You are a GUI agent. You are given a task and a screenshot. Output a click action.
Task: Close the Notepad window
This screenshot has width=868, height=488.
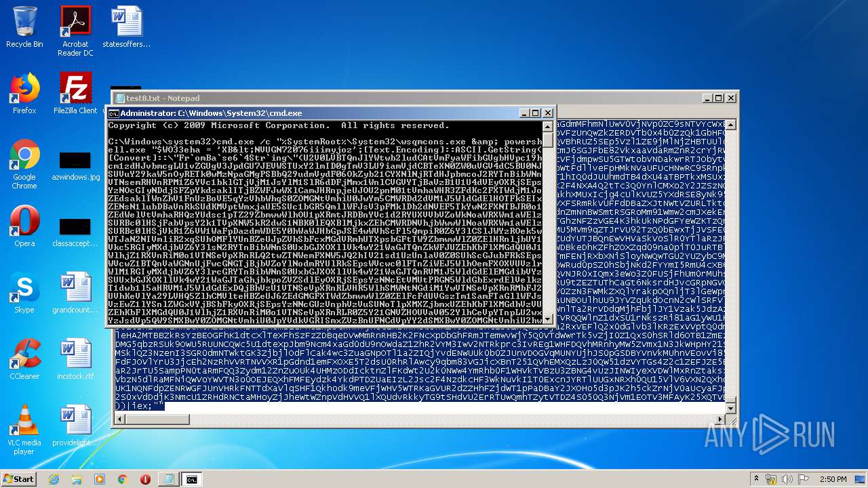[731, 98]
